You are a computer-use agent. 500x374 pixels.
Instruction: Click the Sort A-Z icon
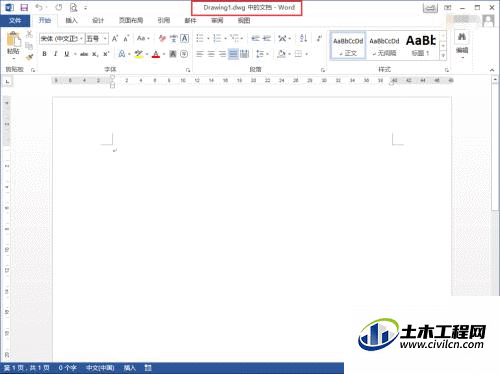tap(303, 38)
